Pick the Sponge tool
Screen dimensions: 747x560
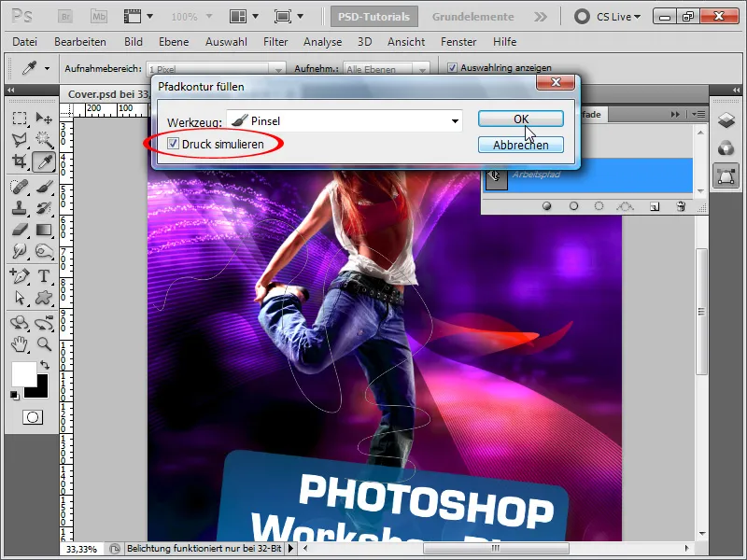pyautogui.click(x=44, y=251)
